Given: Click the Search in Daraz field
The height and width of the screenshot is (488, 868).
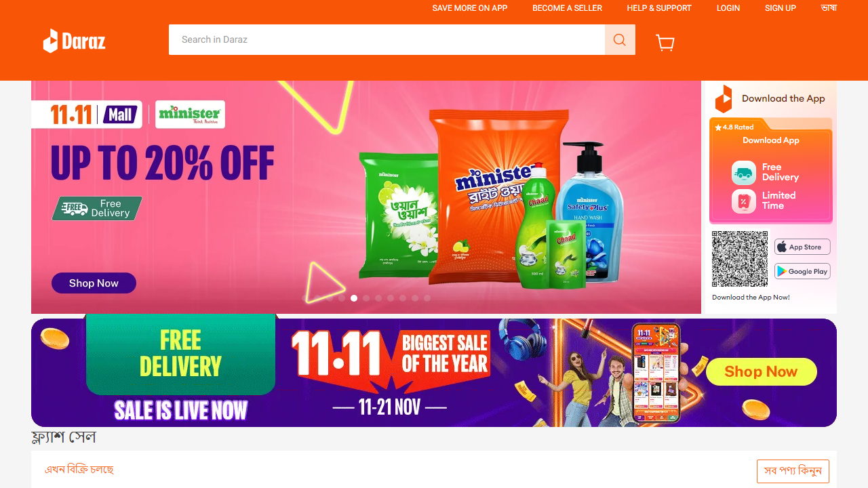Looking at the screenshot, I should point(387,40).
